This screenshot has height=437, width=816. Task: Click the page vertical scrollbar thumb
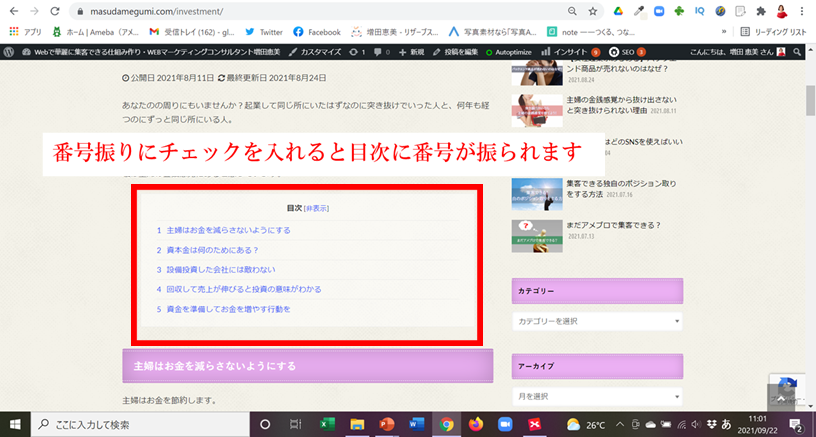tap(810, 100)
